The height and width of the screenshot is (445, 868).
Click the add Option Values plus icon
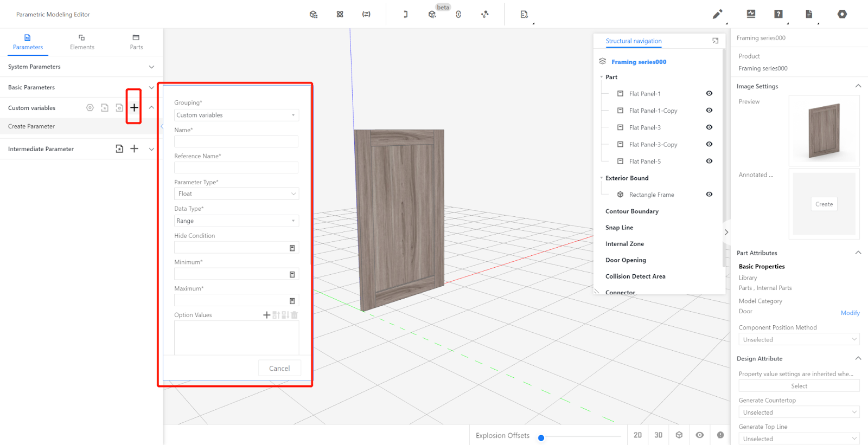[x=266, y=315]
